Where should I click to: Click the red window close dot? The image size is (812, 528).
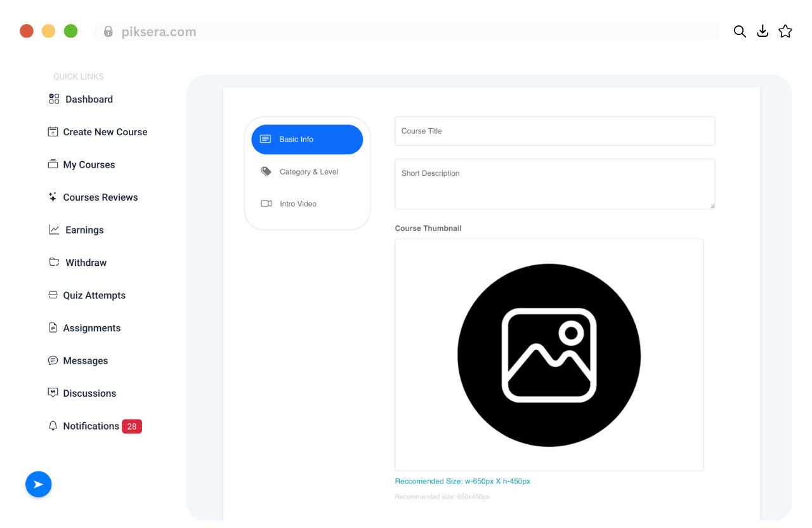(27, 31)
